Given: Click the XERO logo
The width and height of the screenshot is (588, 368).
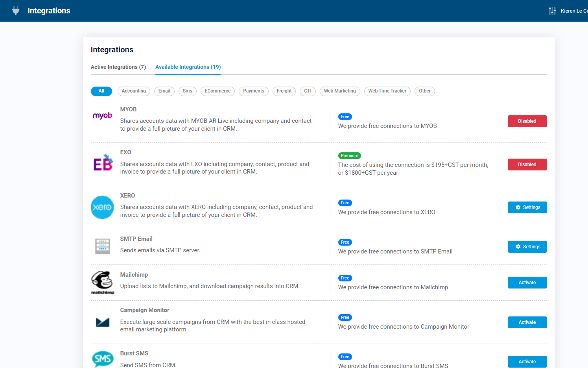Looking at the screenshot, I should [102, 207].
